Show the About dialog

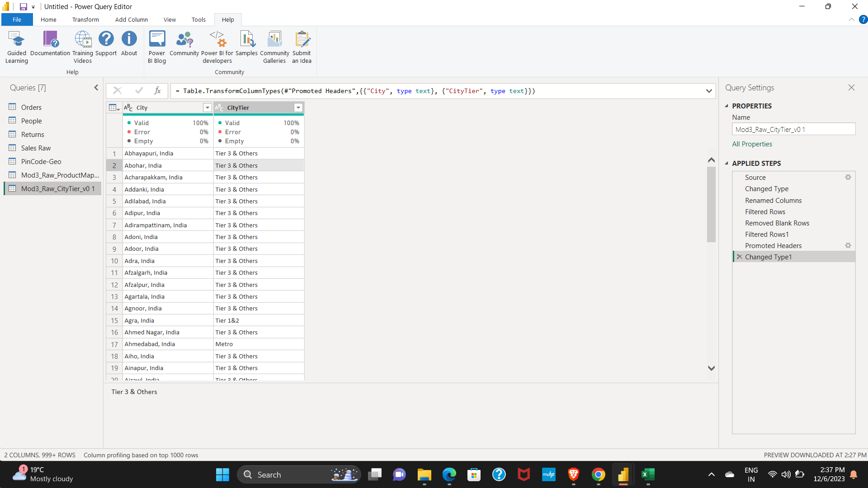coord(129,43)
